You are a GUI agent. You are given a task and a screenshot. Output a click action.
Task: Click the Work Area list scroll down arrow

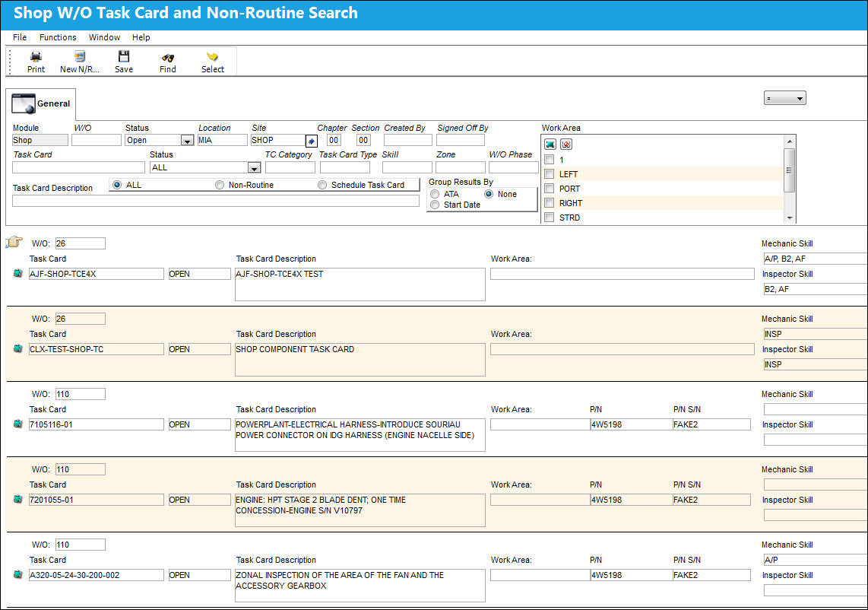790,218
